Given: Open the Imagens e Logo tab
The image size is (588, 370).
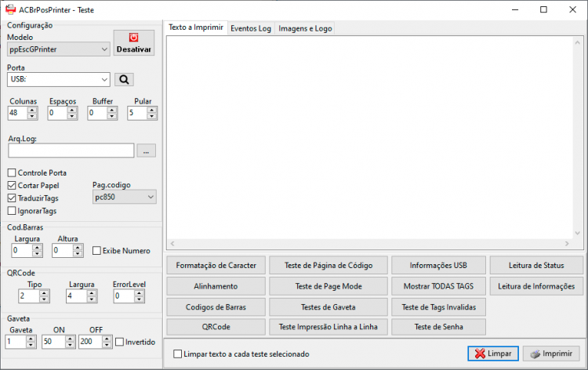Looking at the screenshot, I should (305, 28).
